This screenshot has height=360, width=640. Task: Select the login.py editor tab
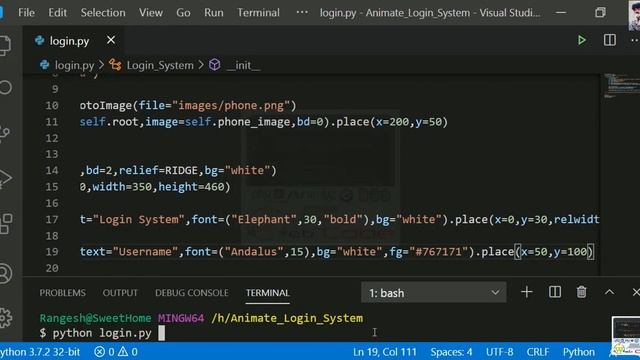tap(69, 41)
